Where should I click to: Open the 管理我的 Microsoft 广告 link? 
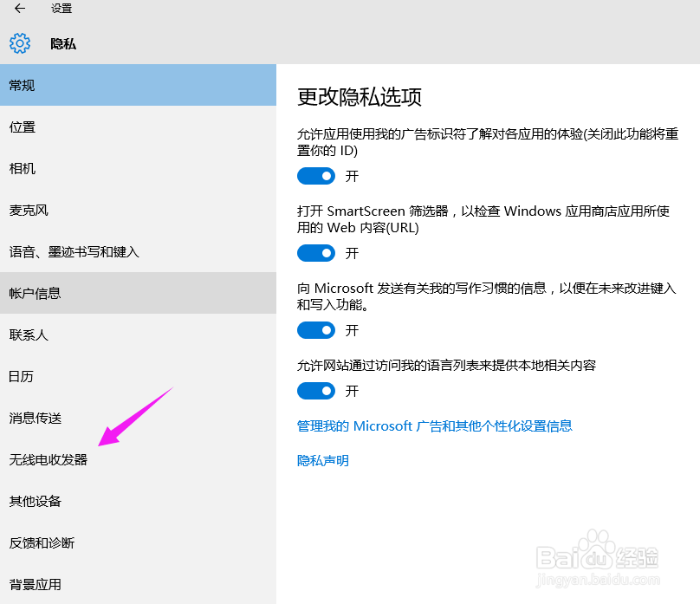pos(434,425)
